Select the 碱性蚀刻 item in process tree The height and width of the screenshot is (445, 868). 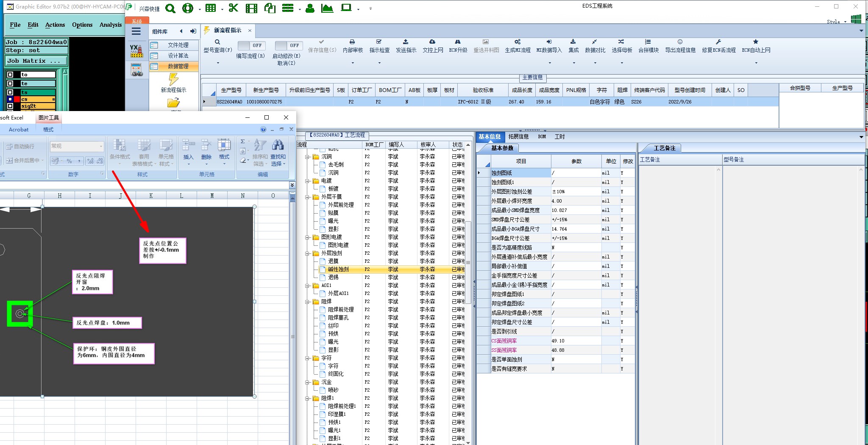point(338,269)
